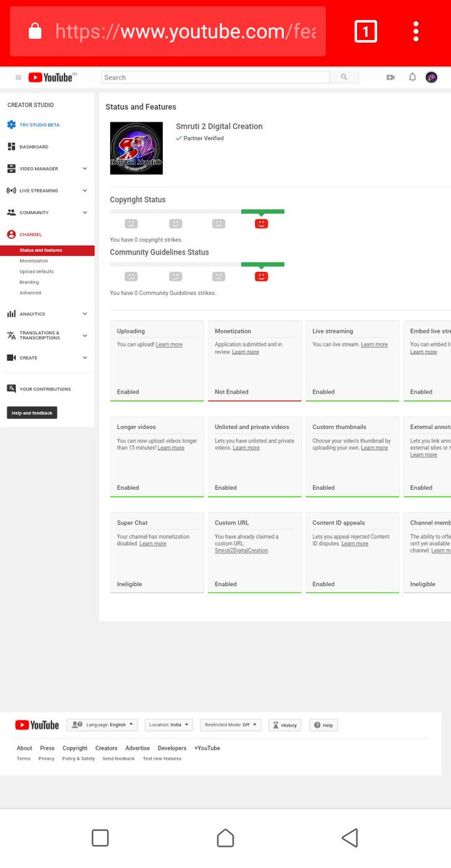Image resolution: width=451 pixels, height=868 pixels.
Task: Click the Video Manager icon
Action: point(11,169)
